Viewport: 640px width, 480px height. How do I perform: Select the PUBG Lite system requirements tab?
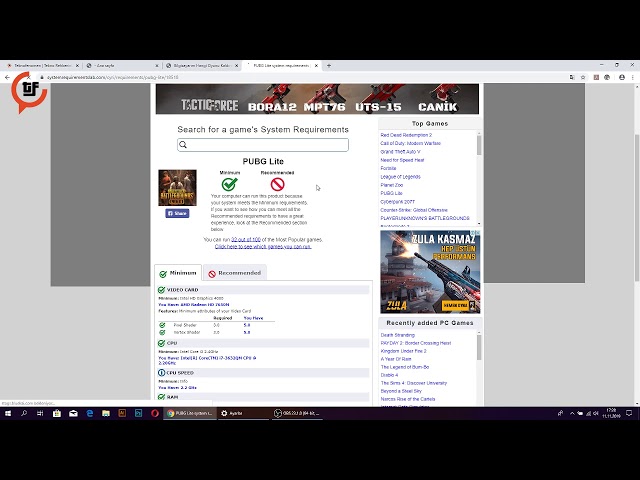coord(282,65)
